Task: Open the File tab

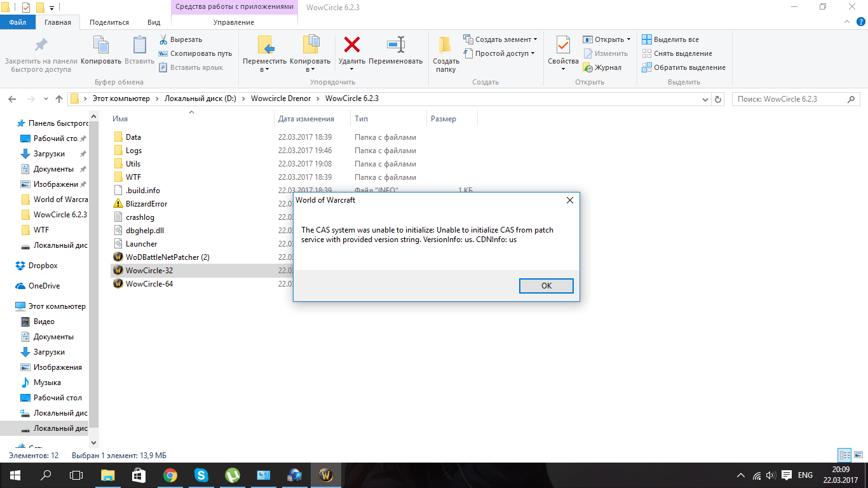Action: (18, 22)
